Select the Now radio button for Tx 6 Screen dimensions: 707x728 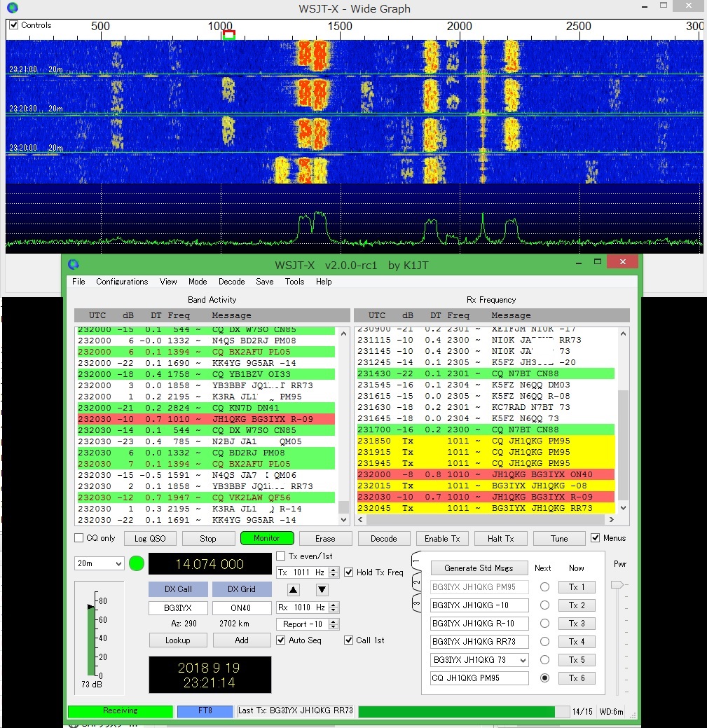coord(544,678)
